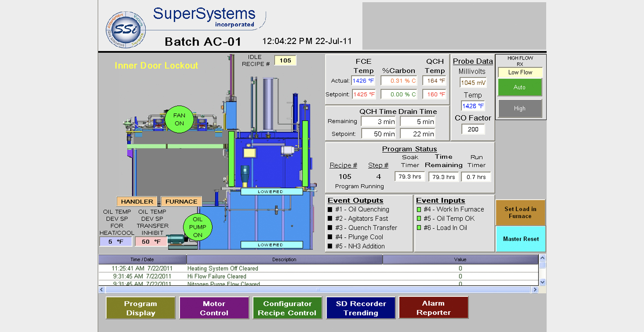The image size is (644, 332).
Task: Click the run timer 0.7 hrs value
Action: [476, 177]
